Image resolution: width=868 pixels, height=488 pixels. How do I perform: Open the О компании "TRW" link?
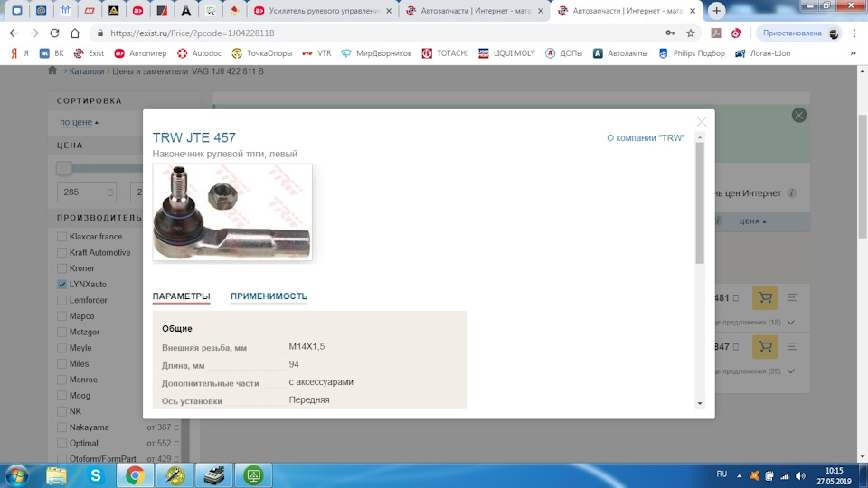[646, 137]
